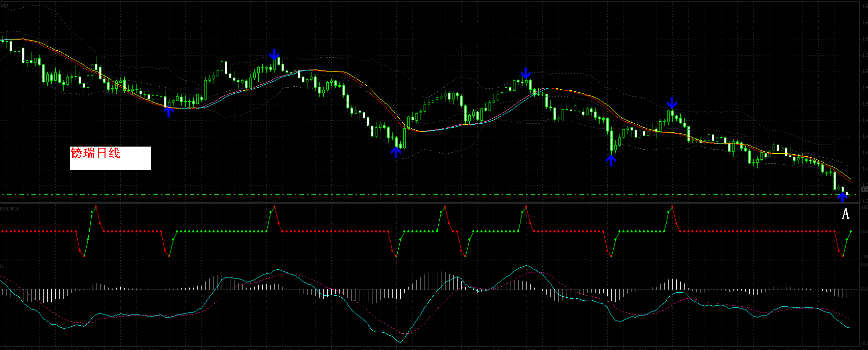Viewport: 868px width, 350px height.
Task: Click the red dashed horizontal line
Action: [406, 197]
